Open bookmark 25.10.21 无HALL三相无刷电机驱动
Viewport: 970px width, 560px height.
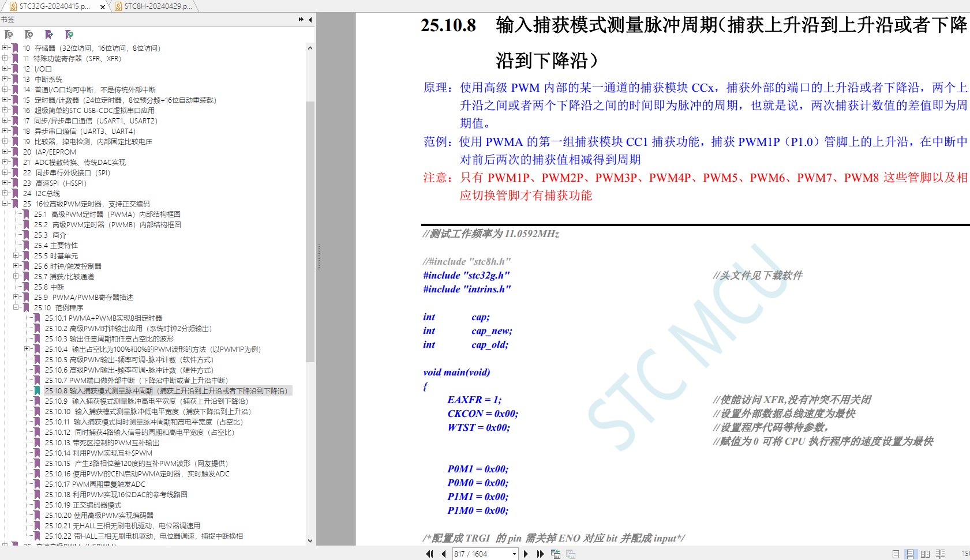click(x=122, y=525)
